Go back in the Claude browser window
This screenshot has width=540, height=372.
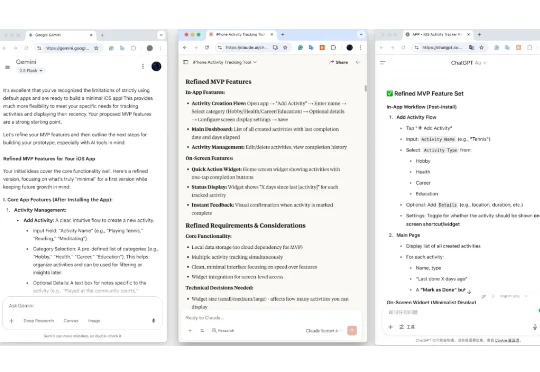pos(185,48)
